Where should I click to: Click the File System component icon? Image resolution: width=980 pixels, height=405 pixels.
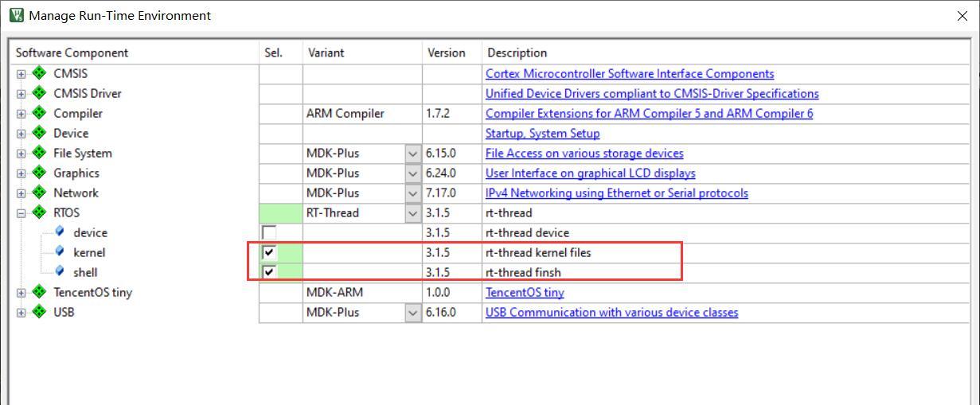point(38,153)
